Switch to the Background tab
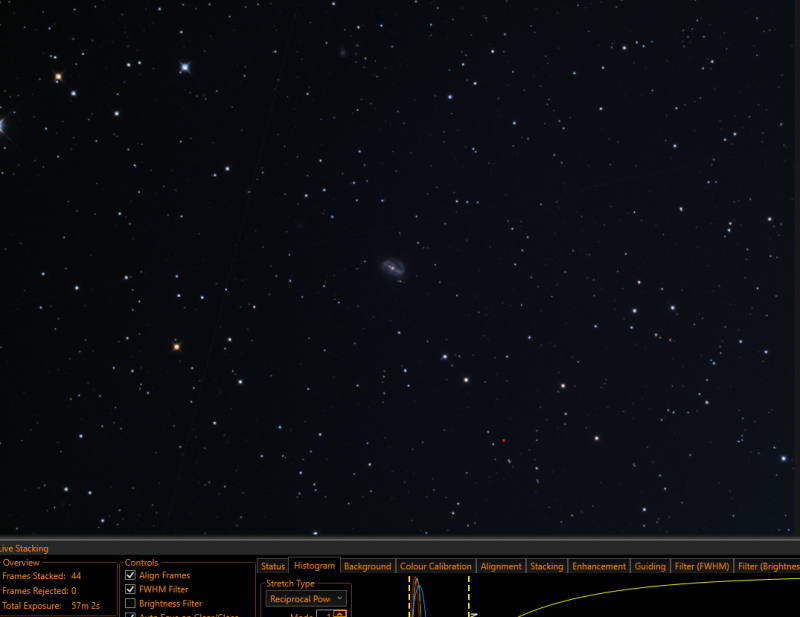The height and width of the screenshot is (617, 800). 367,566
